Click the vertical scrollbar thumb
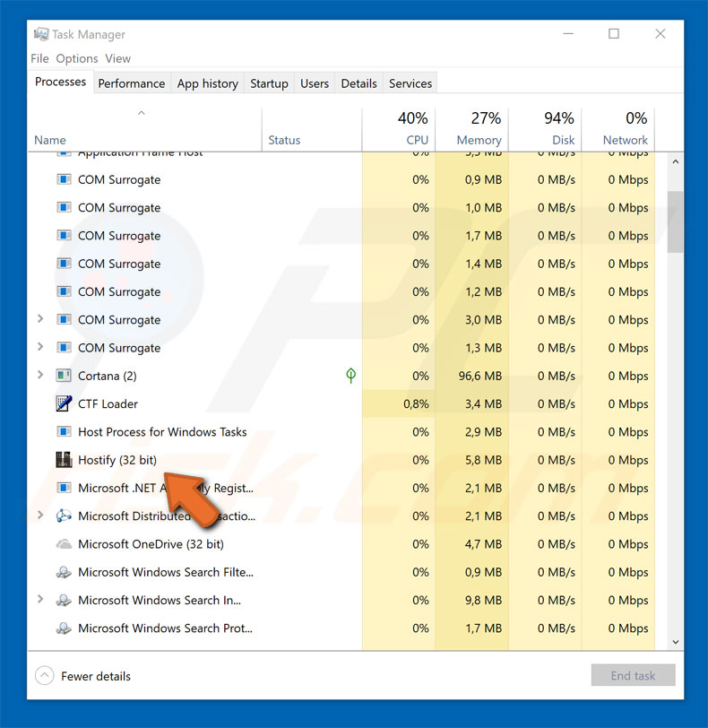708x728 pixels. tap(676, 222)
